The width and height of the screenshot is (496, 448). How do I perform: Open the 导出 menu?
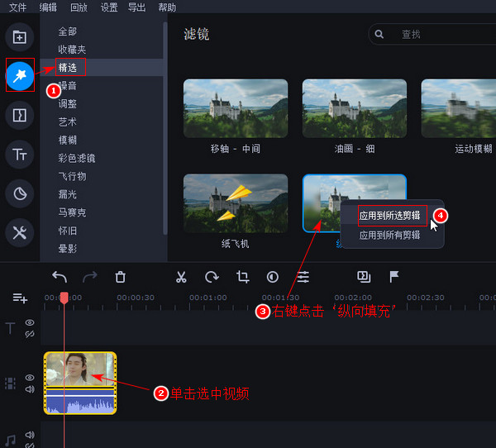click(136, 7)
